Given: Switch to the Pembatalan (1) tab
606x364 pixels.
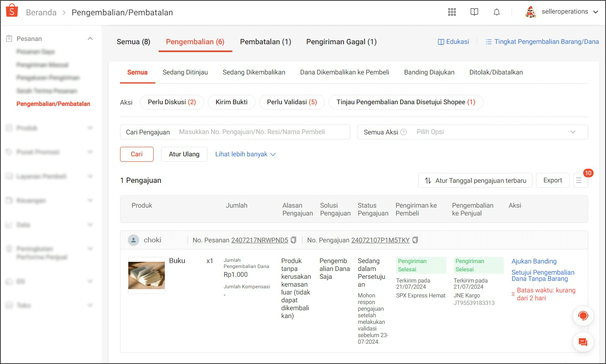Looking at the screenshot, I should 265,42.
